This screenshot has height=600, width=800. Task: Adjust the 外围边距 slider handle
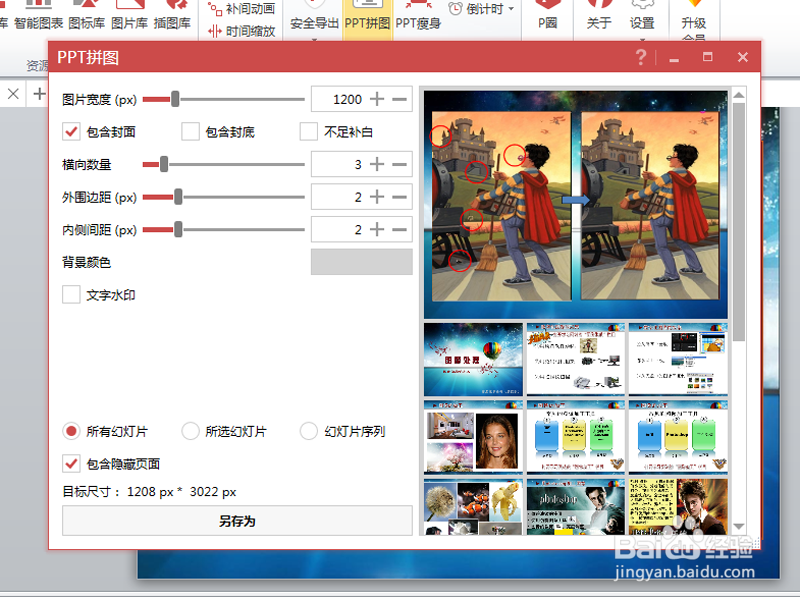point(178,197)
